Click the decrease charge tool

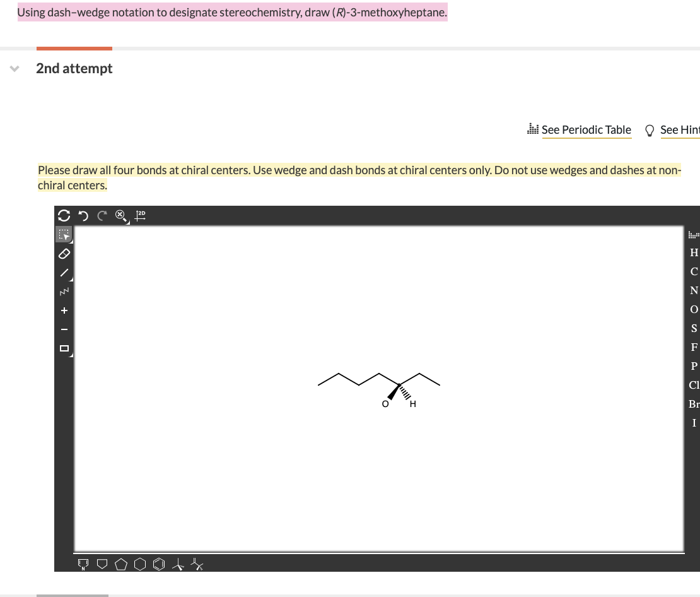click(x=64, y=329)
